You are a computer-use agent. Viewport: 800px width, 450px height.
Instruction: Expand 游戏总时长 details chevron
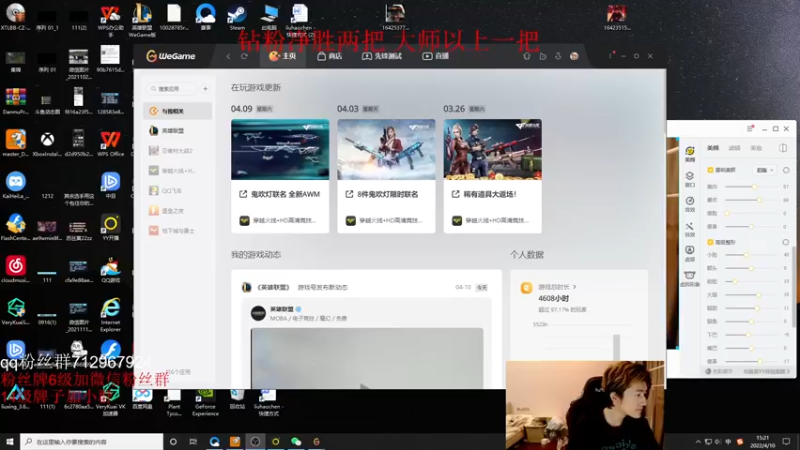click(x=575, y=287)
